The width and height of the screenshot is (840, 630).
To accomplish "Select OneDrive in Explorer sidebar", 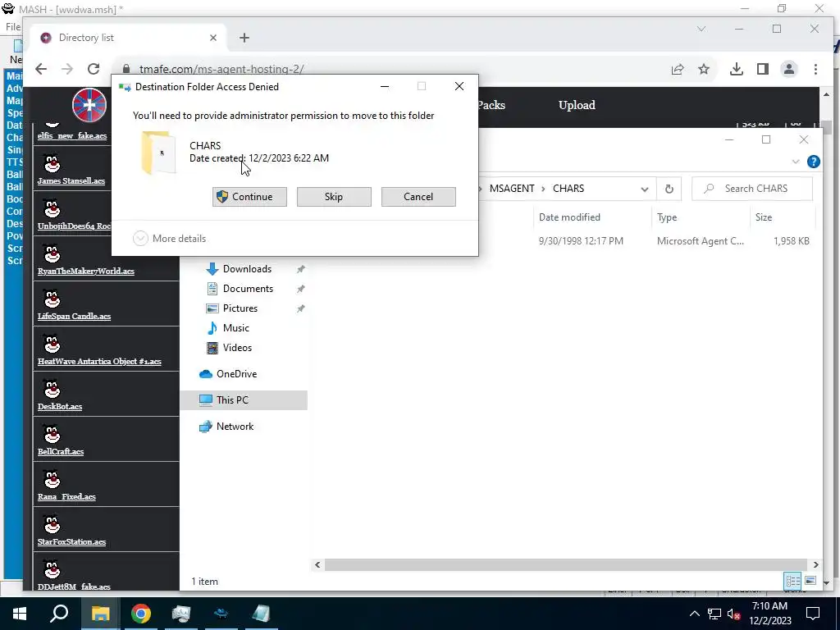I will (x=236, y=374).
